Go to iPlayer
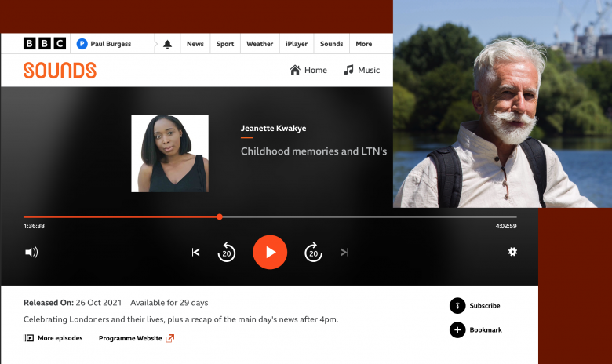612x364 pixels. pos(297,44)
